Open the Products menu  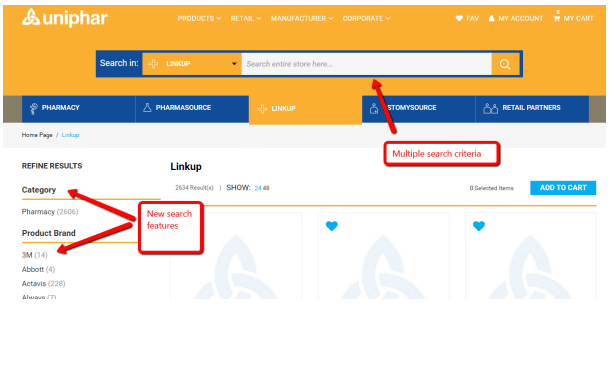pos(199,18)
